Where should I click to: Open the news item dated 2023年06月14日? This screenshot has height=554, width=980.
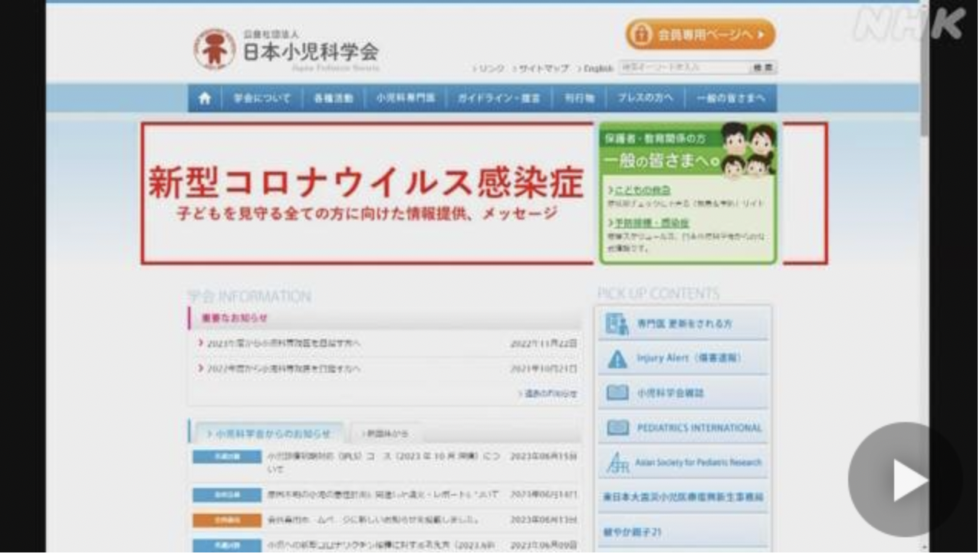(385, 495)
